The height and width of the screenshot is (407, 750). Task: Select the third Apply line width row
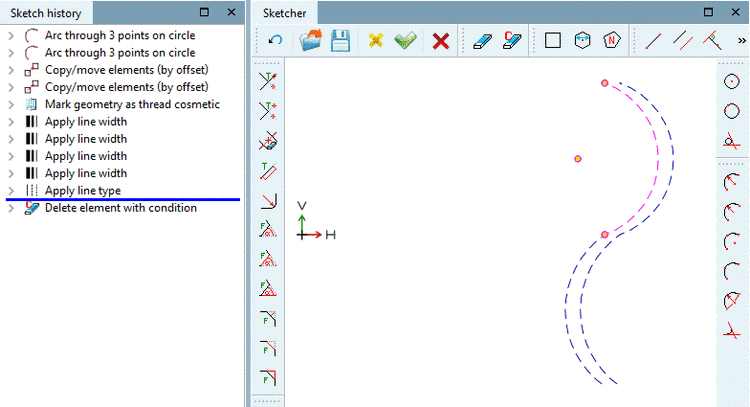pyautogui.click(x=86, y=156)
